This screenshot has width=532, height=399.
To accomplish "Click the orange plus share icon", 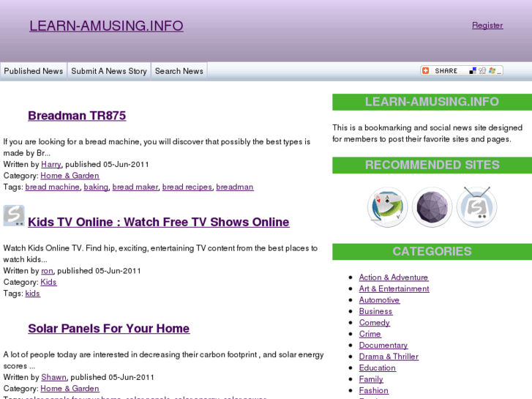I will click(x=426, y=70).
